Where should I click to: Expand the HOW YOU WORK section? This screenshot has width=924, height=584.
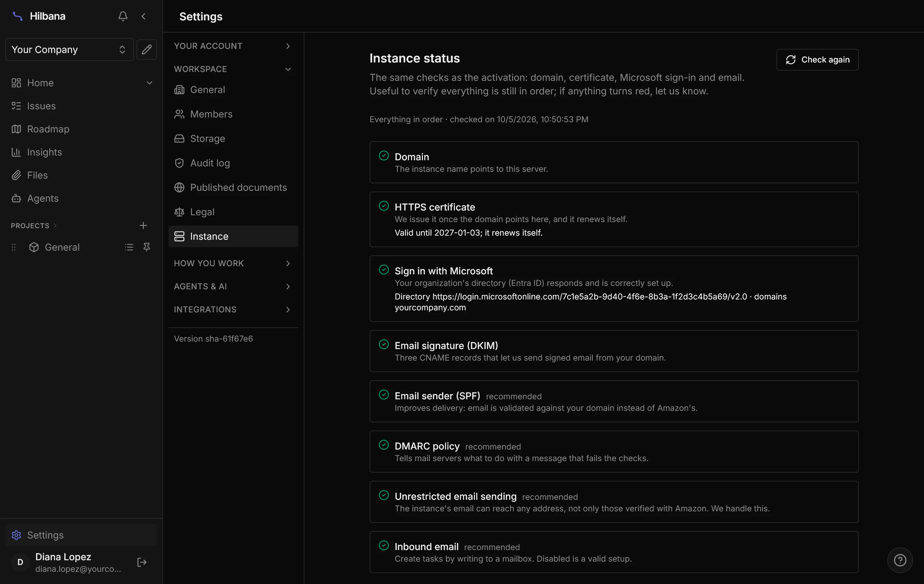click(233, 263)
